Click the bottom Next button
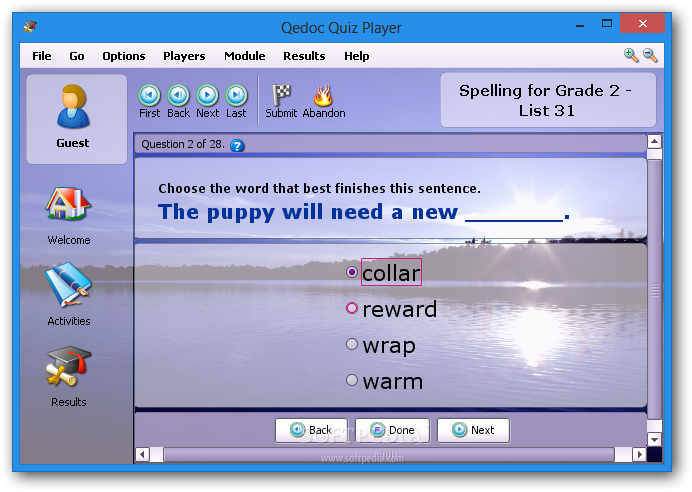This screenshot has width=692, height=492. tap(473, 430)
